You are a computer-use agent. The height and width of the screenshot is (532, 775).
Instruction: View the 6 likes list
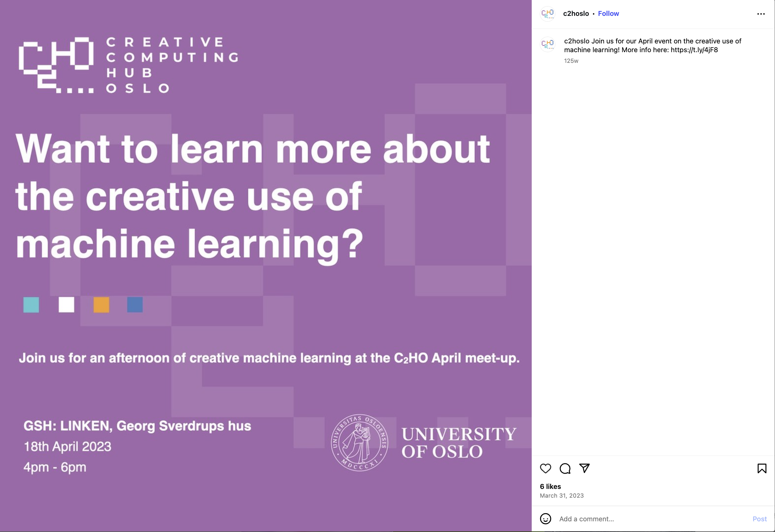(550, 486)
